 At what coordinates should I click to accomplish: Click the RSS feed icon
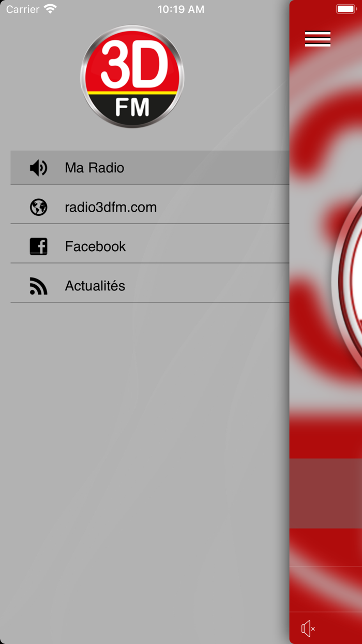[x=38, y=286]
